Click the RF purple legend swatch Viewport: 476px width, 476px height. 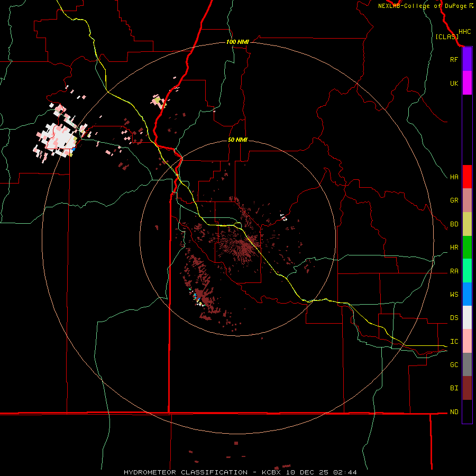click(x=467, y=59)
